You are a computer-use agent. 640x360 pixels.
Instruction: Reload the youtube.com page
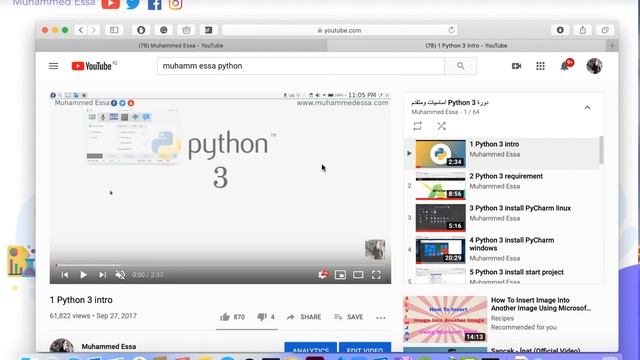click(x=451, y=30)
